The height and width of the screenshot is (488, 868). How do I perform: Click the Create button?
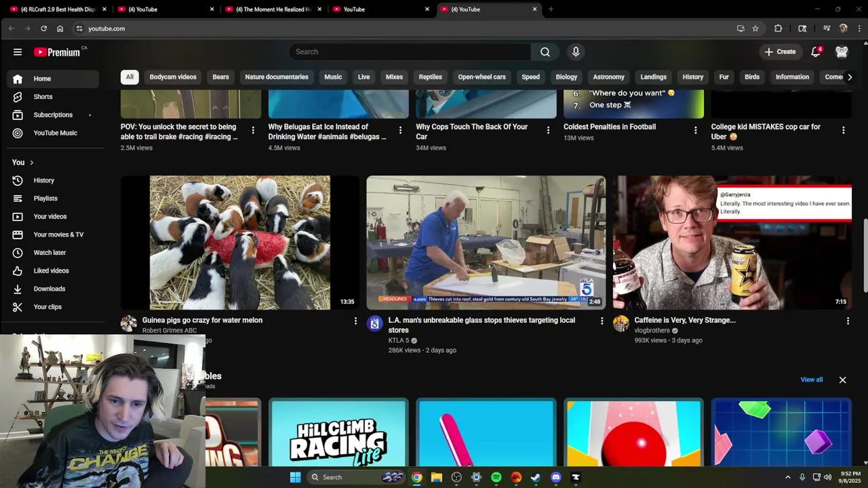tap(780, 52)
